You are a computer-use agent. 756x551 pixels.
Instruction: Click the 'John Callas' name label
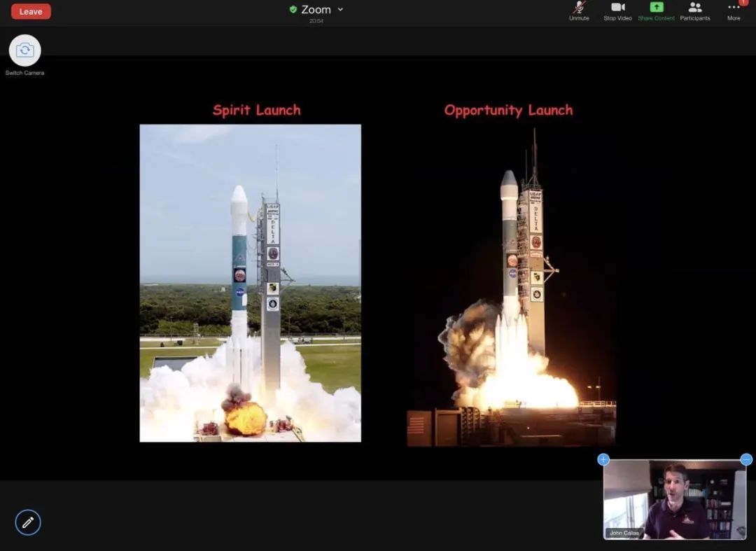tap(624, 533)
